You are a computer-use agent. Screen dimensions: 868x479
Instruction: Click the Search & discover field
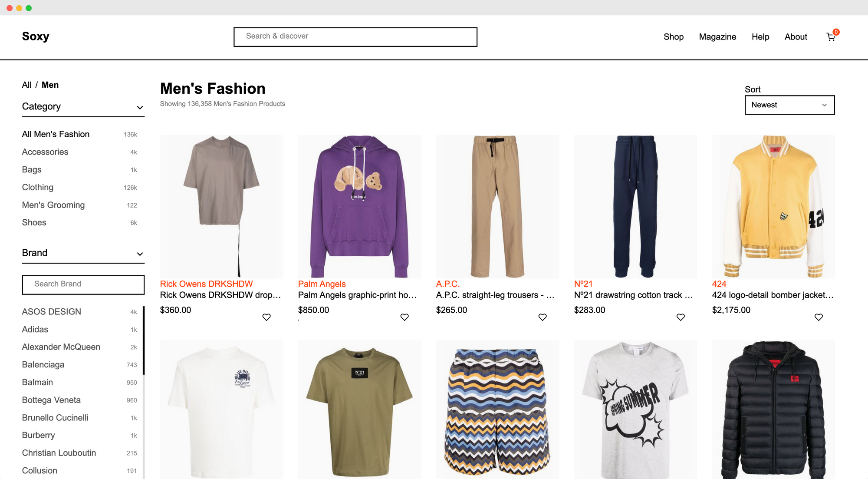(355, 37)
